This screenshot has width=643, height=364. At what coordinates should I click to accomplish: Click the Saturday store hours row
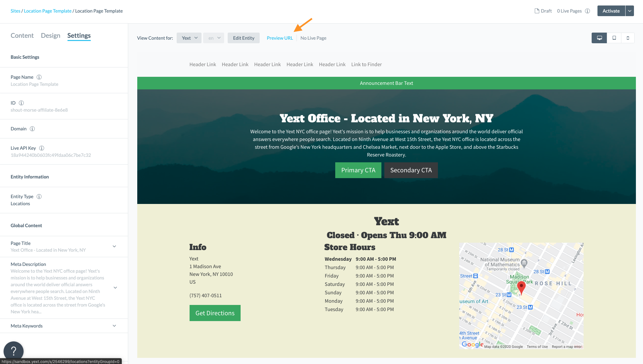(359, 284)
